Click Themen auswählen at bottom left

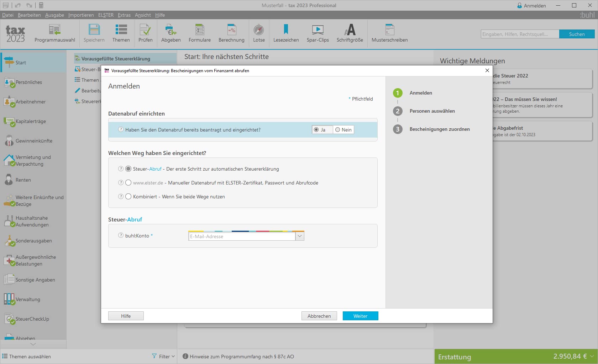(26, 356)
